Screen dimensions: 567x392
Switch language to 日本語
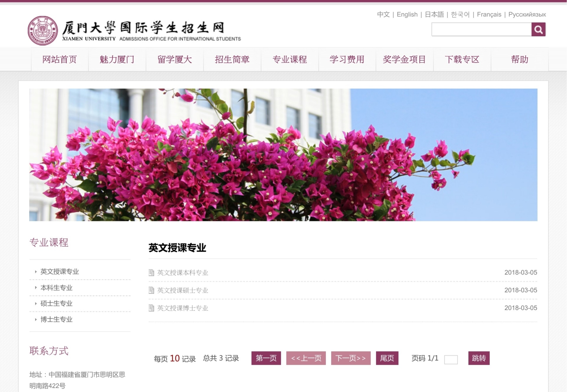click(x=434, y=14)
